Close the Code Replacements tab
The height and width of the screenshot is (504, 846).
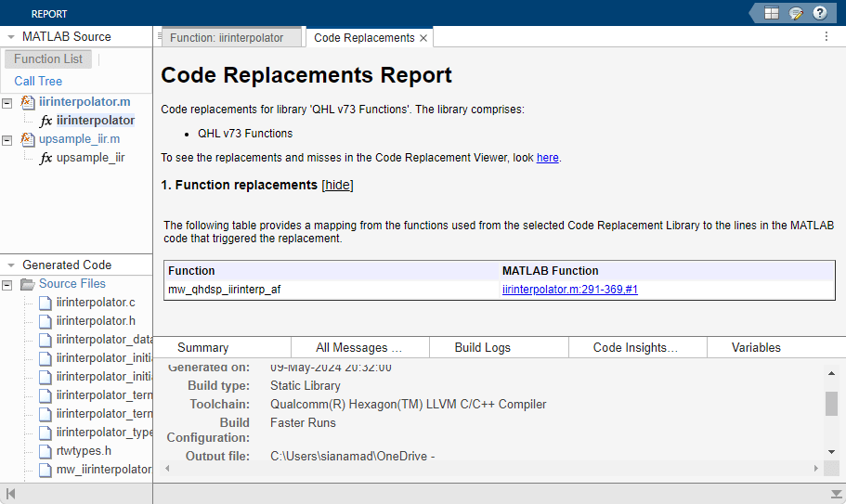click(423, 38)
